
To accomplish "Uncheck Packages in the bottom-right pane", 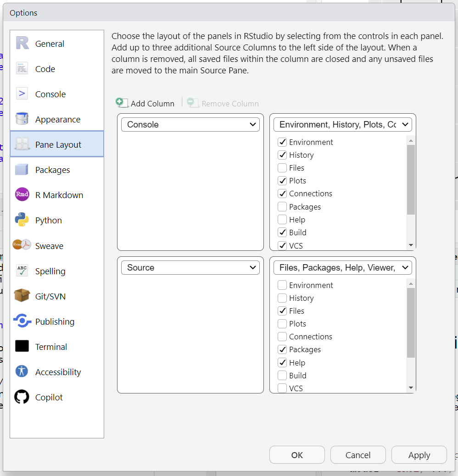I will 282,349.
